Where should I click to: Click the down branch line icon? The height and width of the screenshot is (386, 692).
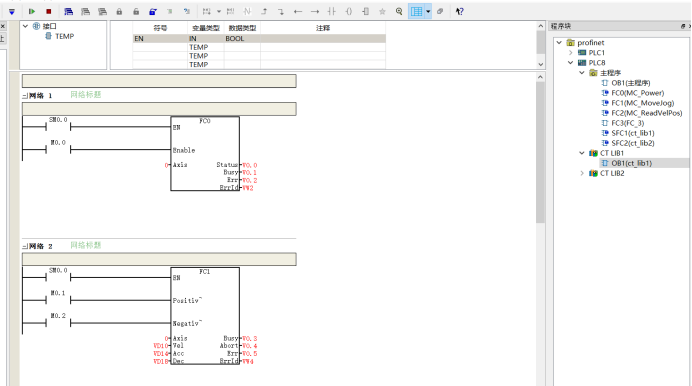tap(281, 11)
